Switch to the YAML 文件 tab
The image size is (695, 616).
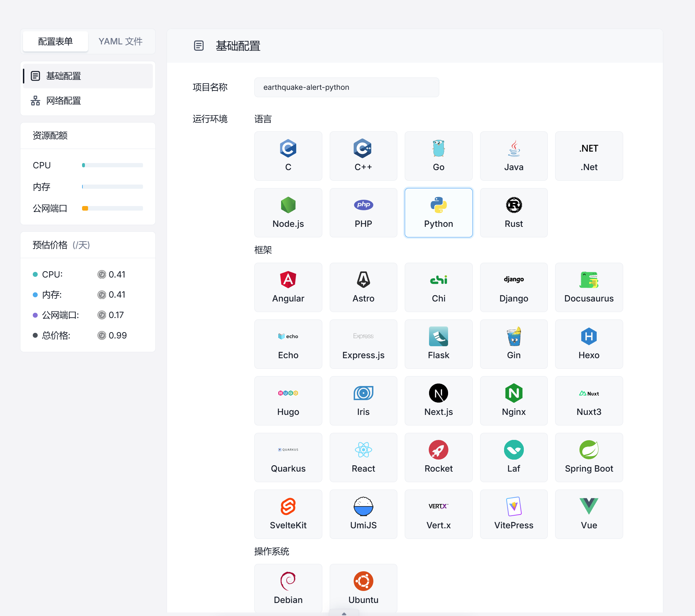(120, 42)
